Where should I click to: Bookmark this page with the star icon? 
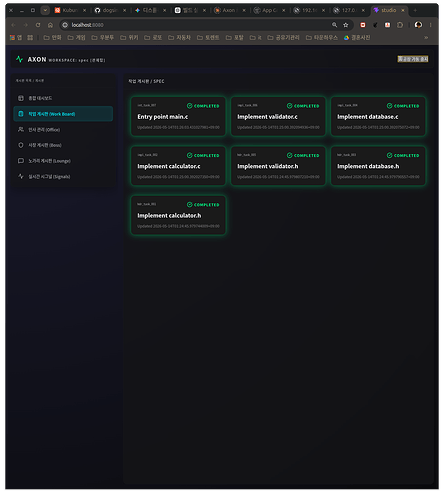(x=346, y=25)
